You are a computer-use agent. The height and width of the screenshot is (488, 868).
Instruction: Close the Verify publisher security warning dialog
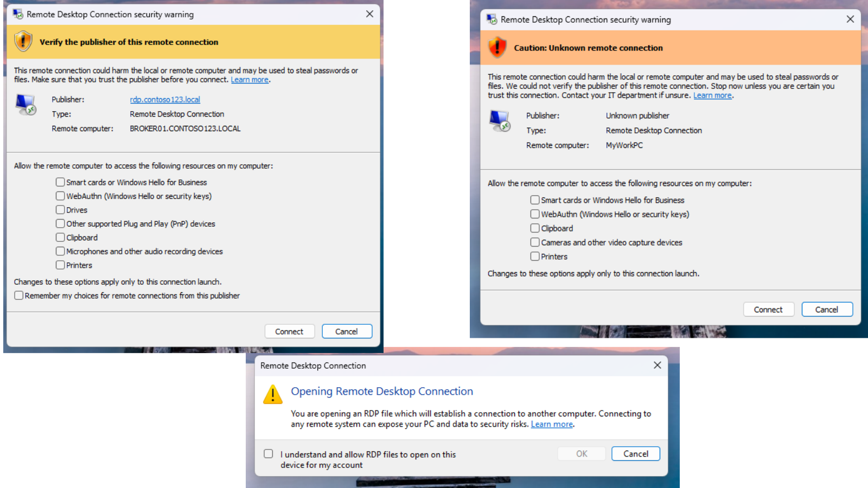click(x=369, y=14)
